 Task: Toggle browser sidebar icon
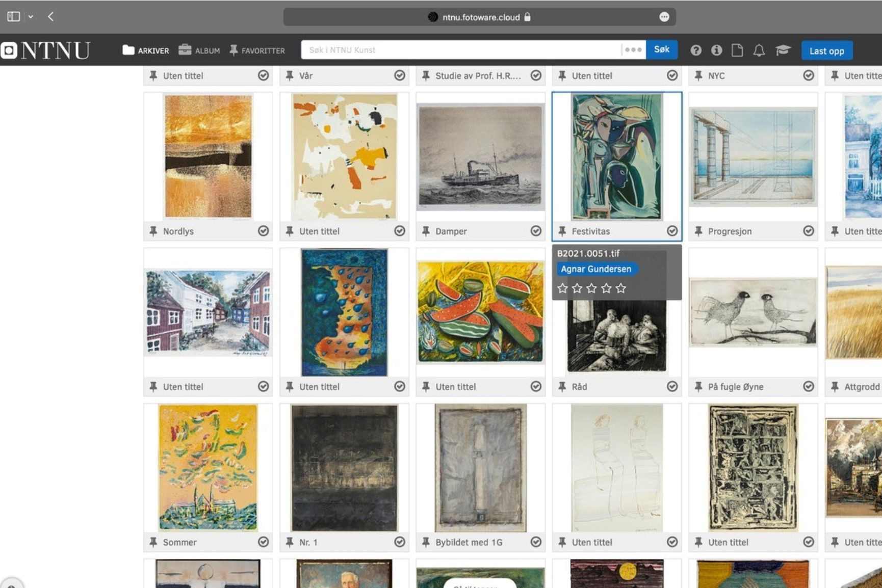[x=14, y=17]
